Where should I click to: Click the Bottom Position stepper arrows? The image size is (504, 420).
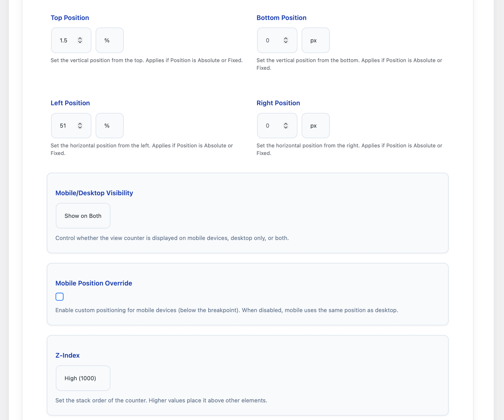[286, 40]
